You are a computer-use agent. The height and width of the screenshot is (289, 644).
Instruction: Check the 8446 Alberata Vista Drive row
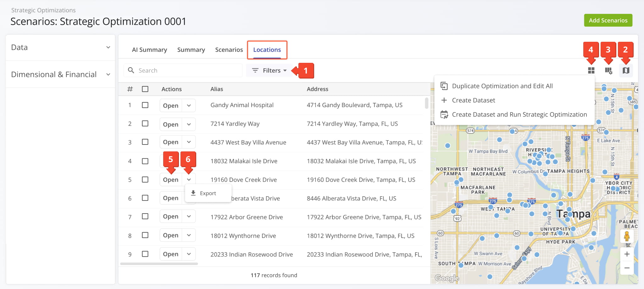click(145, 198)
